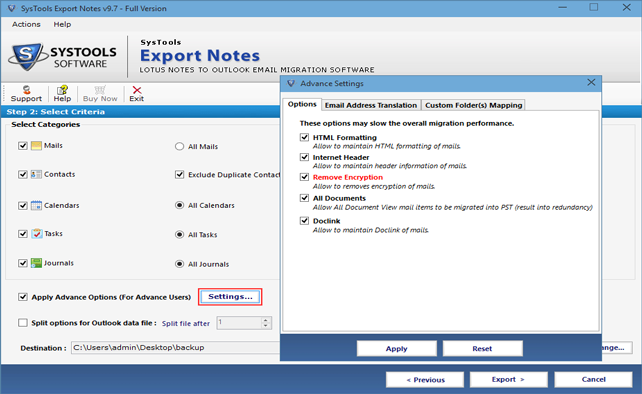Go back with the Previous button
This screenshot has height=394, width=642.
tap(425, 380)
